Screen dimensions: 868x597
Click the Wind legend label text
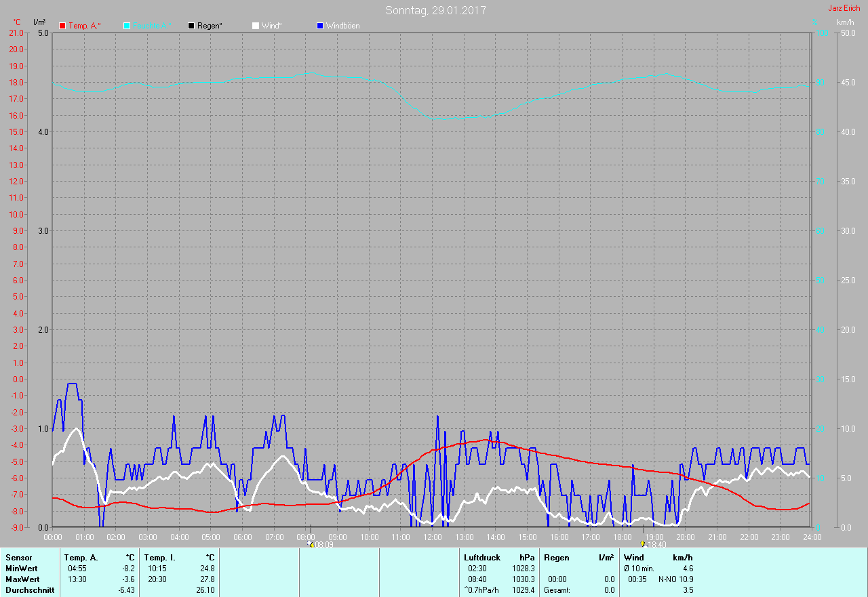(271, 26)
